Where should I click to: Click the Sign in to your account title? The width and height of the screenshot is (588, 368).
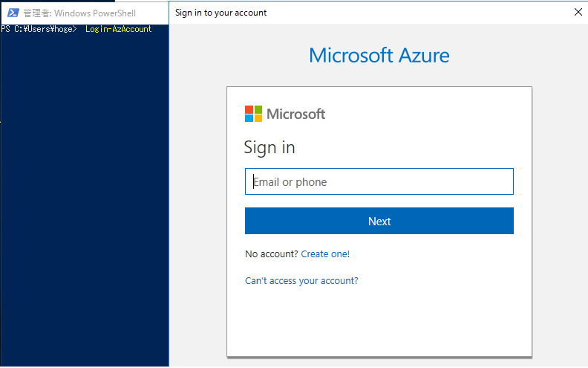[x=221, y=13]
